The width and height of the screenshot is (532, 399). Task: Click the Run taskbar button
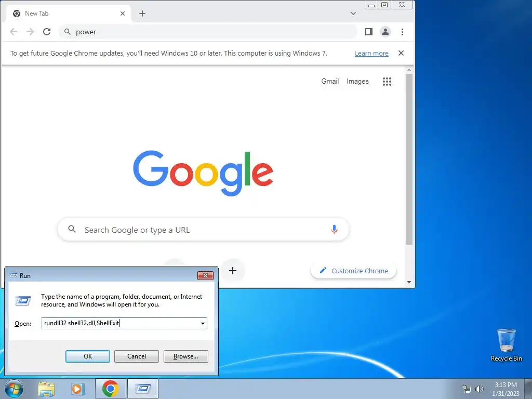pyautogui.click(x=143, y=389)
